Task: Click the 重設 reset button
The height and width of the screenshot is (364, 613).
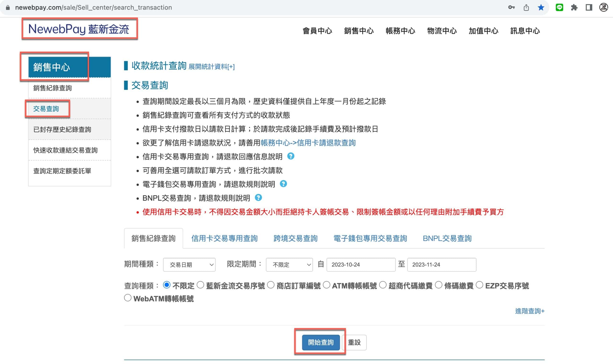Action: (x=354, y=342)
